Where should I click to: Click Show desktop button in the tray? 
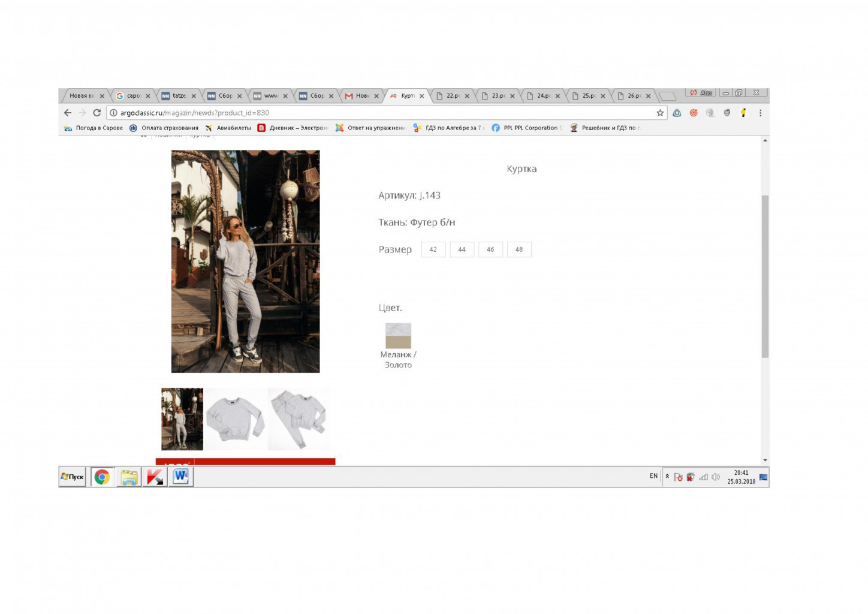coord(764,477)
